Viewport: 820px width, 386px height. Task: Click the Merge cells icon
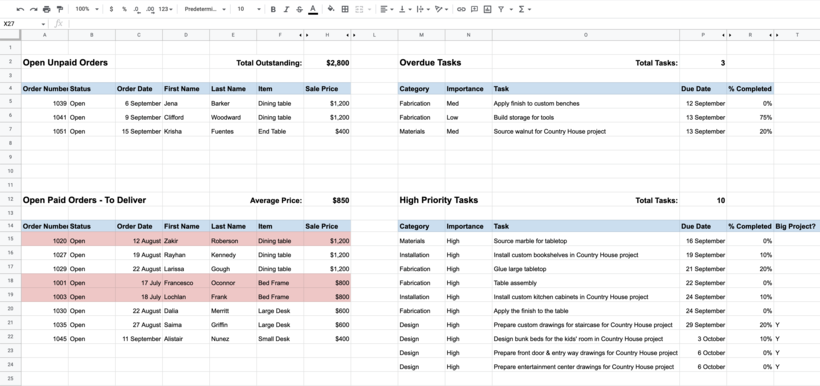(x=359, y=9)
